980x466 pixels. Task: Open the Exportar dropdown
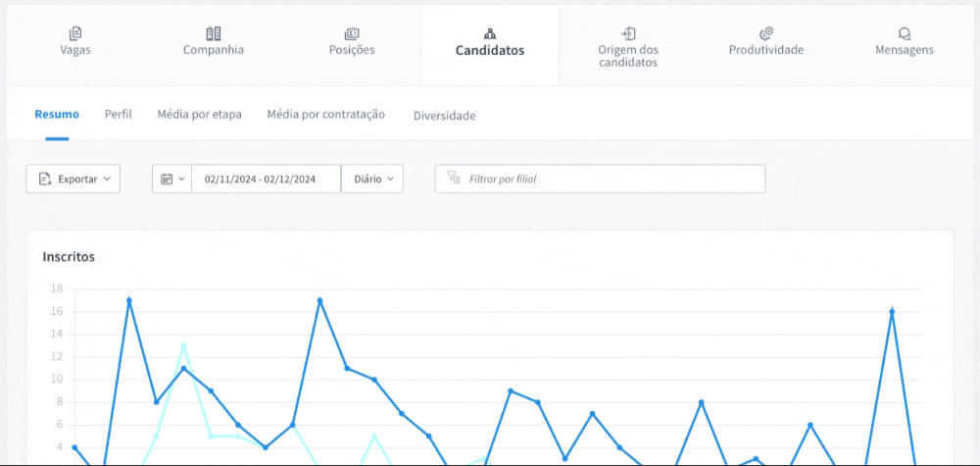click(73, 180)
